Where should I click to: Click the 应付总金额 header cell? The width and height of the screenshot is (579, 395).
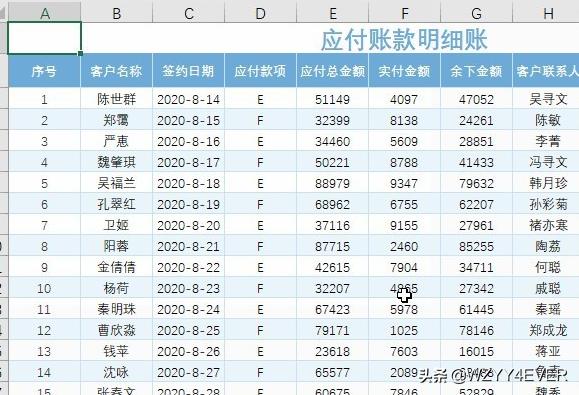(332, 71)
